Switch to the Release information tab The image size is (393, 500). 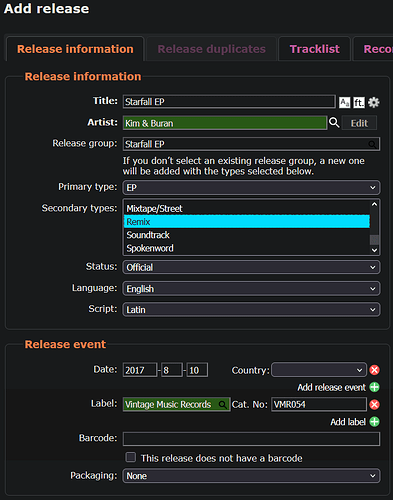[x=75, y=49]
